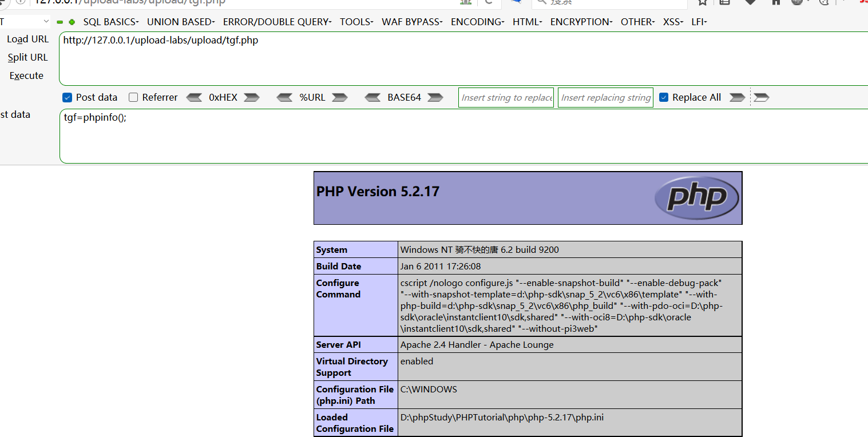Click the 'Loaded Configuration File' label
Viewport: 868px width, 437px height.
355,423
